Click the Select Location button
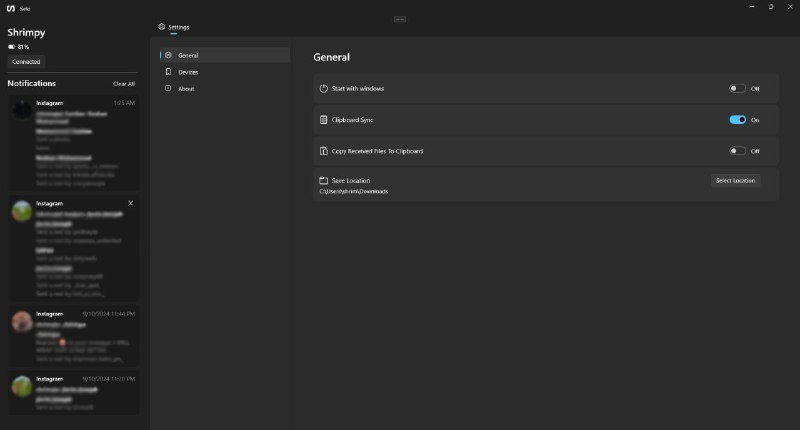This screenshot has width=800, height=430. [x=735, y=181]
